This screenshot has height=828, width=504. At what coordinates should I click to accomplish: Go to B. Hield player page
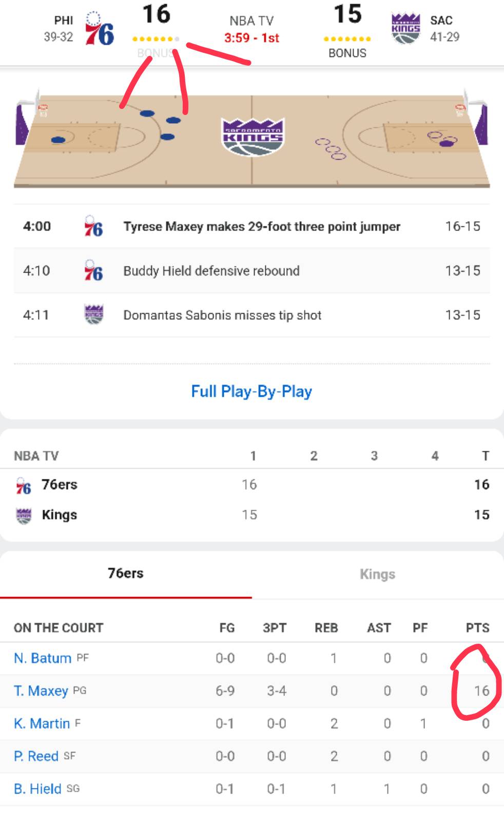coord(37,789)
